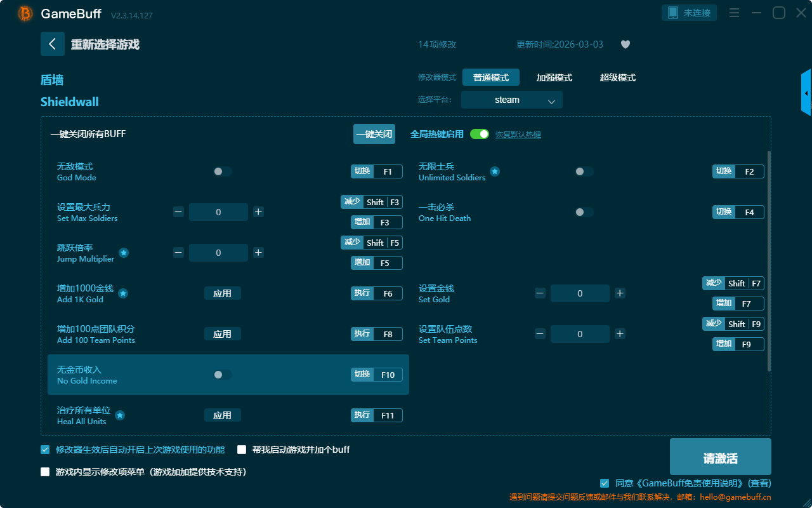812x508 pixels.
Task: Click the heart favorite icon
Action: (x=625, y=44)
